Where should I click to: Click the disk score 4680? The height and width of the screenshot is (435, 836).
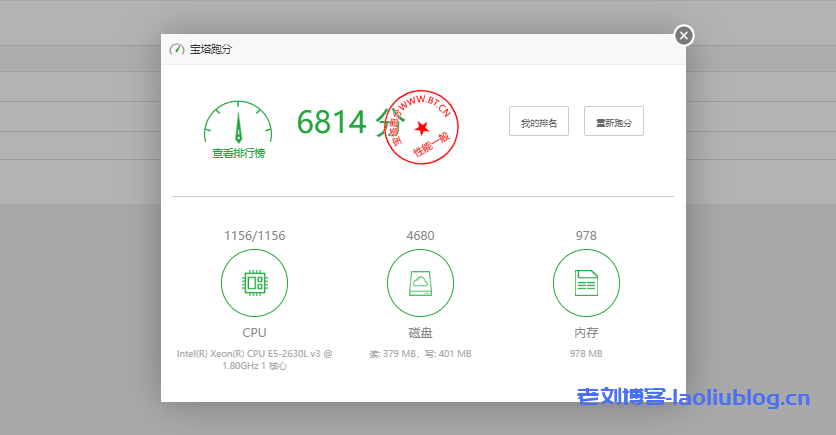(420, 236)
